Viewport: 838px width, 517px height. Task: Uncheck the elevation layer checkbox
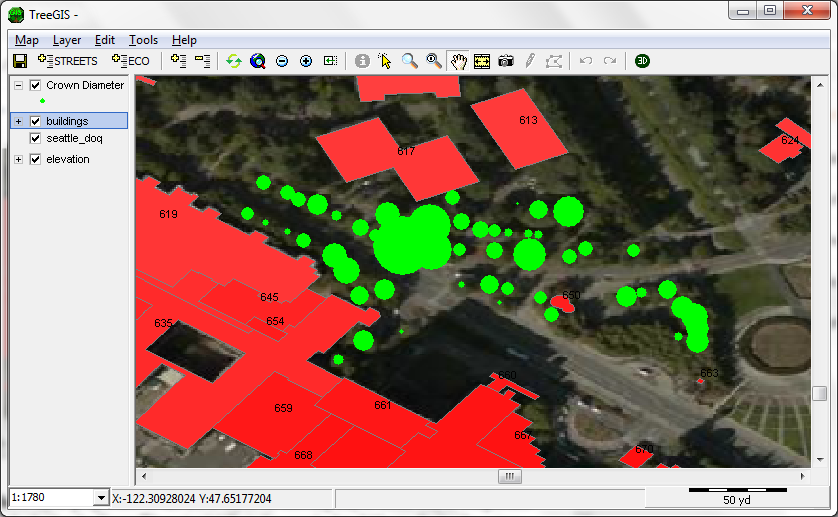(35, 159)
